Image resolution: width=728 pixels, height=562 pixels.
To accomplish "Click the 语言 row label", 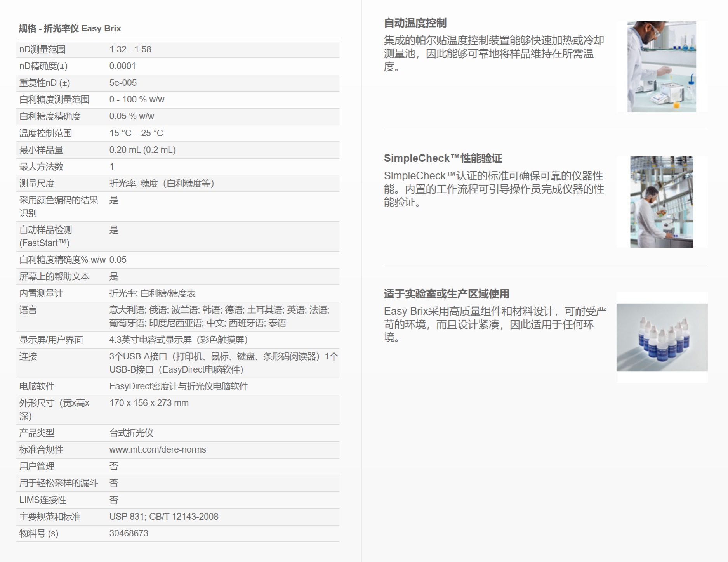I will (x=28, y=310).
